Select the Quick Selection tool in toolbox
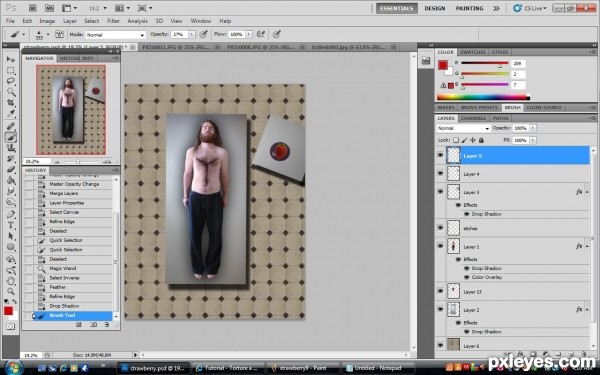This screenshot has width=600, height=375. [x=10, y=92]
